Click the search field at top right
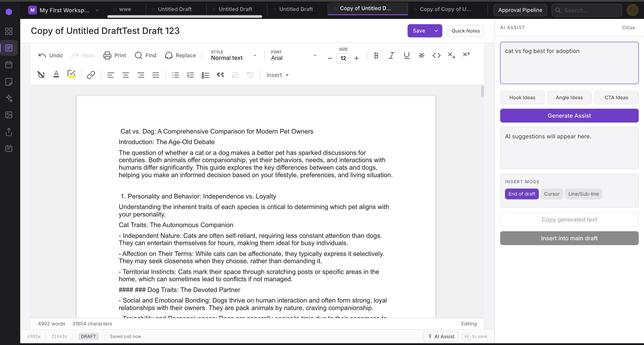The width and height of the screenshot is (644, 345). click(586, 10)
